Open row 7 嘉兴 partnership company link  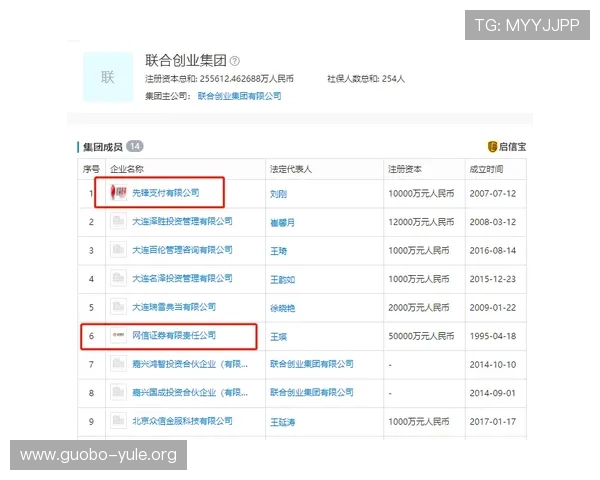click(190, 364)
